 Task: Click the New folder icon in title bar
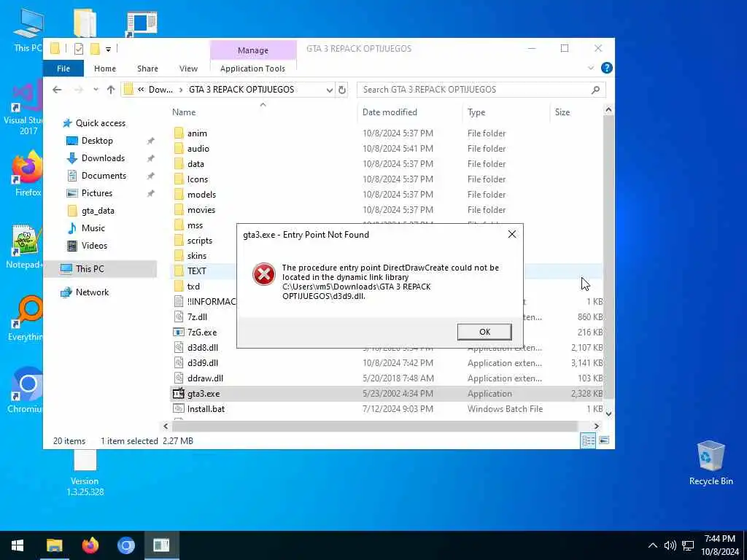pyautogui.click(x=95, y=49)
